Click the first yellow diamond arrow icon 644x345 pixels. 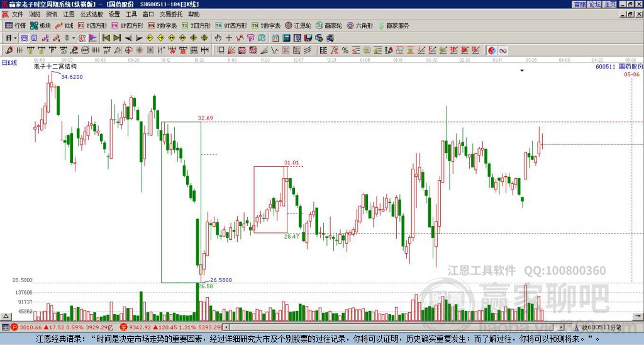[x=150, y=38]
